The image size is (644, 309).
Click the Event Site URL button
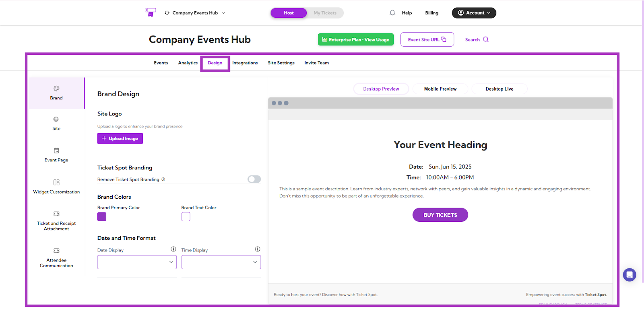click(427, 39)
